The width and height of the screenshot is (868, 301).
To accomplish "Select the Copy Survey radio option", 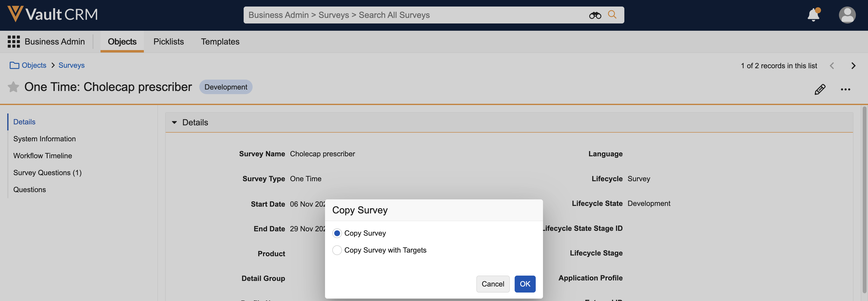I will (x=337, y=233).
